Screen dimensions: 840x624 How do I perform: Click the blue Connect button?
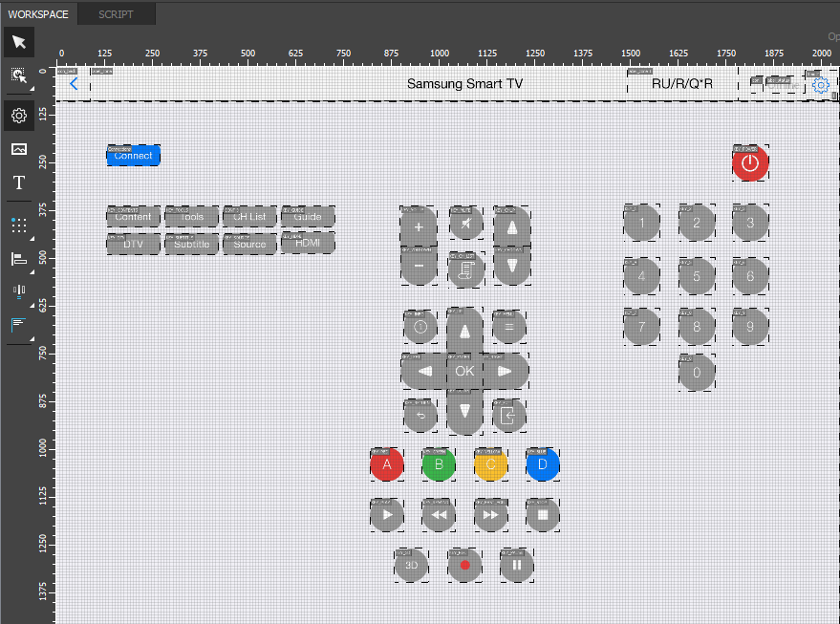[x=133, y=156]
